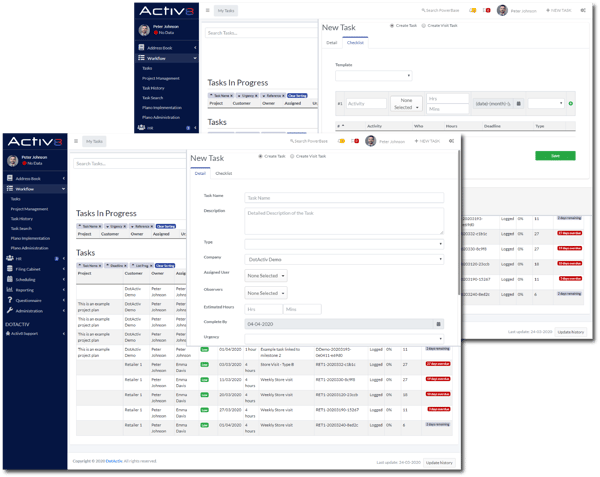
Task: Click DotActiv link in copyright footer
Action: [x=114, y=461]
